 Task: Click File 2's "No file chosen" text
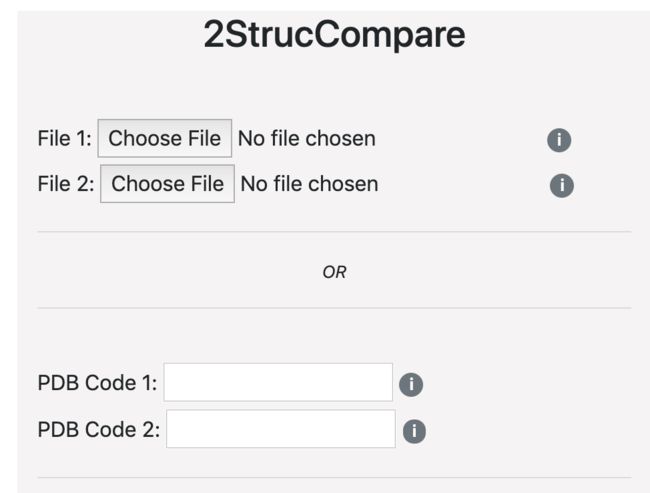(309, 184)
